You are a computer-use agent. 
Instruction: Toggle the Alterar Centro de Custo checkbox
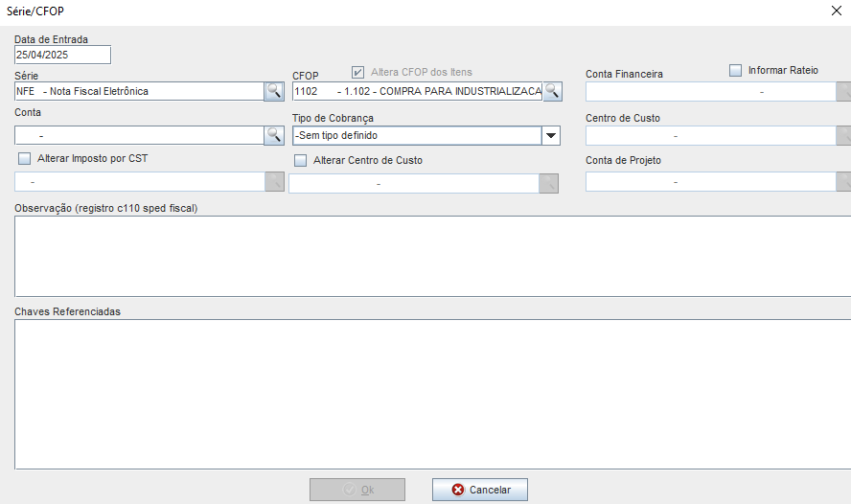pos(301,160)
